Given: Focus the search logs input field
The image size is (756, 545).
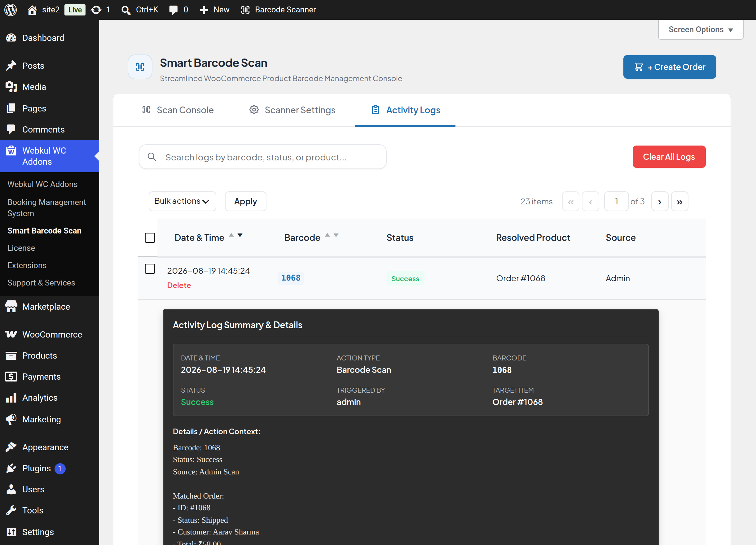Looking at the screenshot, I should click(x=263, y=157).
